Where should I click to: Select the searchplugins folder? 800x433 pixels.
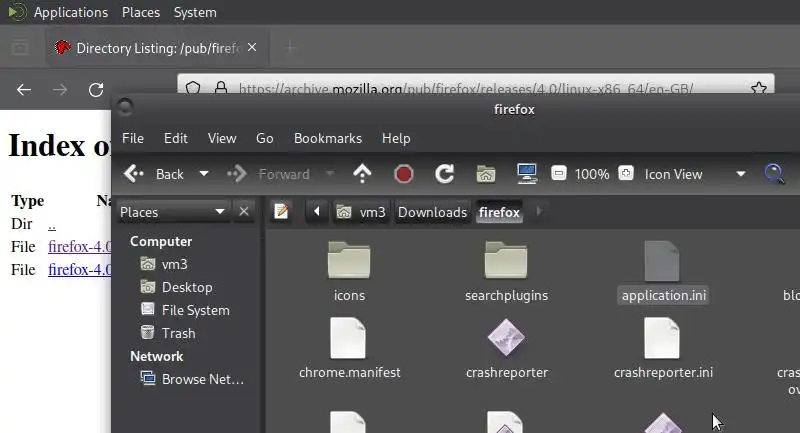click(506, 260)
